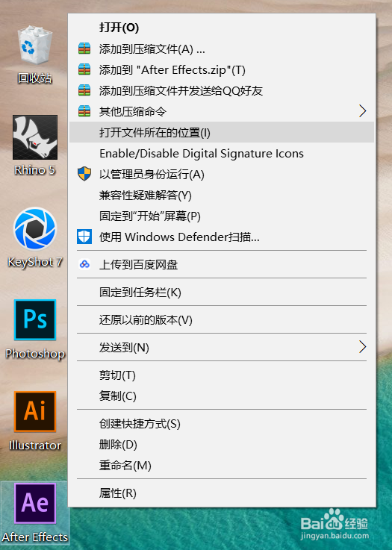Click the admin shield icon beside 以管理员身份运行

84,174
